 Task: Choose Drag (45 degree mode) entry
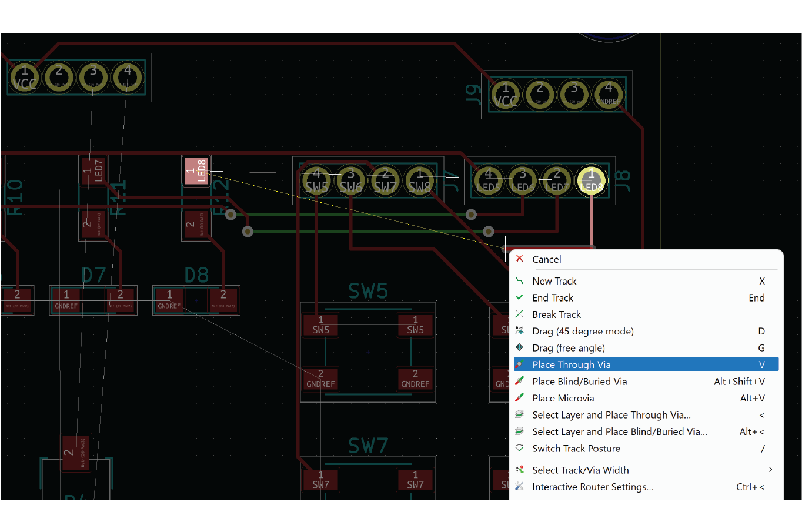646,331
